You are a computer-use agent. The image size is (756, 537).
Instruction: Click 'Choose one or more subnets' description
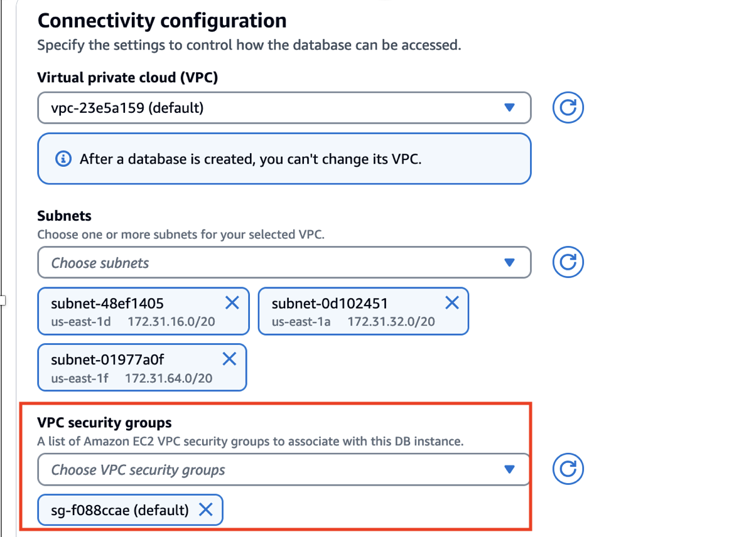click(181, 235)
